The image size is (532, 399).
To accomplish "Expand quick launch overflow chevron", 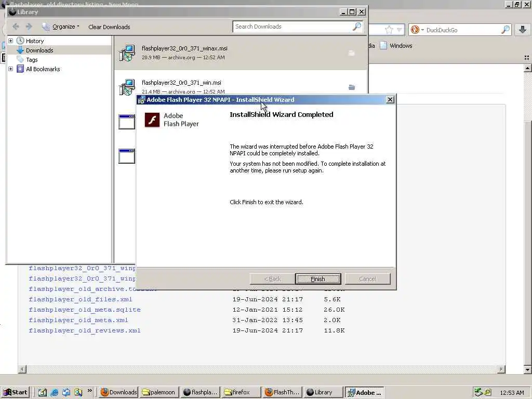I will coord(89,391).
